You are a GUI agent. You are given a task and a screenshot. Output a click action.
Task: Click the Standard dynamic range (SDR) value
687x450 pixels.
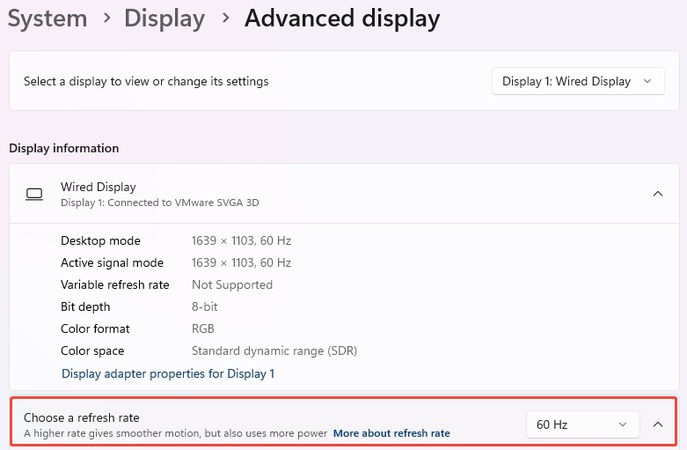[x=274, y=351]
